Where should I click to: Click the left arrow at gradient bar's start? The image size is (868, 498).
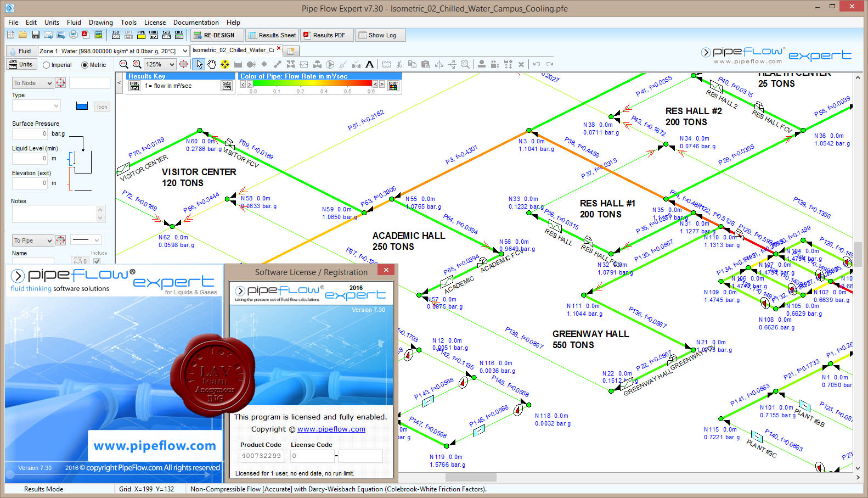click(x=243, y=84)
